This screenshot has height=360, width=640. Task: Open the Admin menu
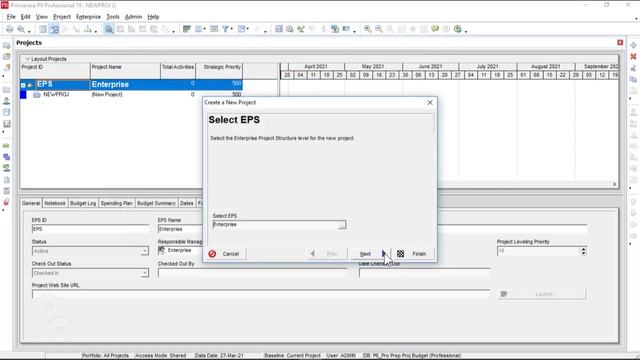pyautogui.click(x=133, y=17)
